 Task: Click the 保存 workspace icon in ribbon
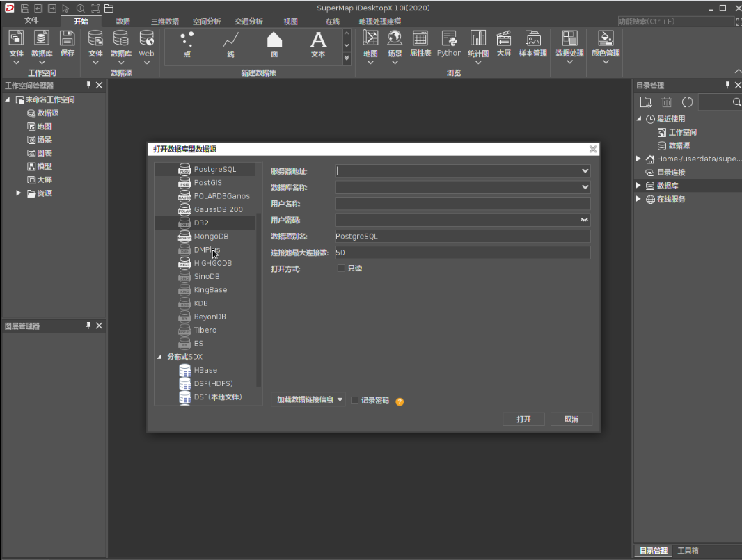tap(68, 44)
